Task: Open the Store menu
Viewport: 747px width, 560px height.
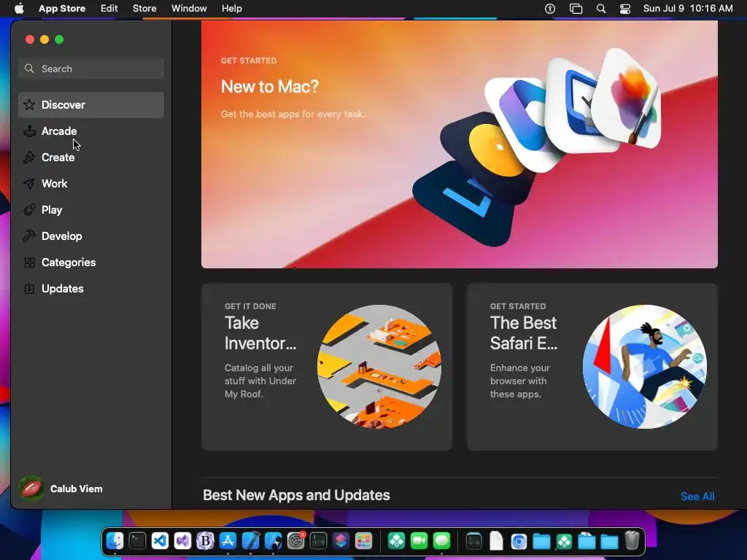Action: pos(144,9)
